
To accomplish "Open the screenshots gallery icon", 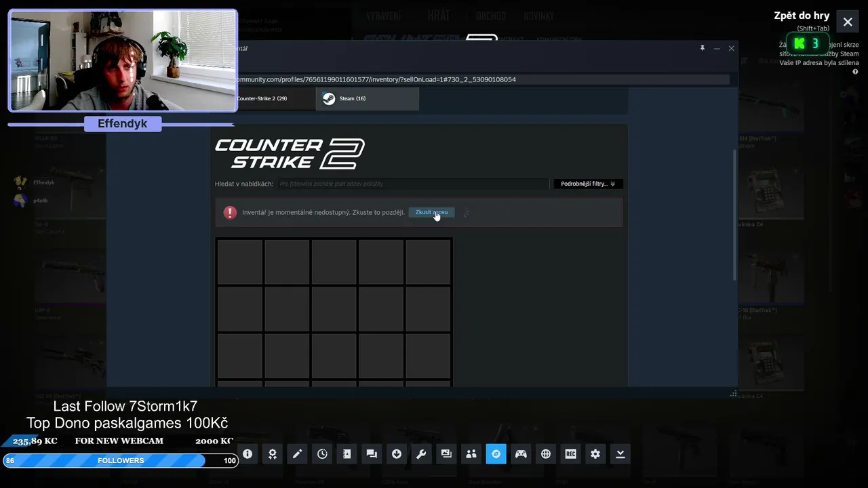I will click(x=446, y=454).
